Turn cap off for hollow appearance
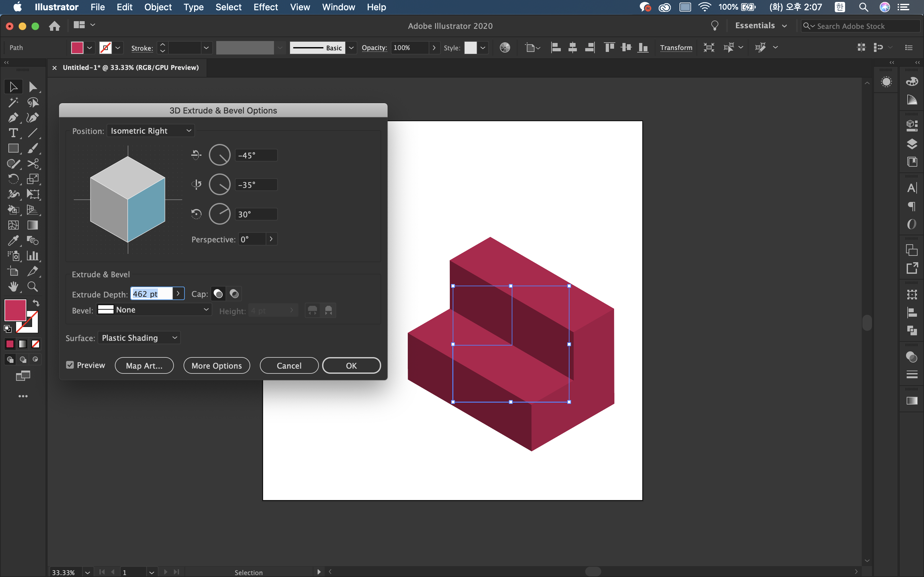This screenshot has height=577, width=924. 234,294
